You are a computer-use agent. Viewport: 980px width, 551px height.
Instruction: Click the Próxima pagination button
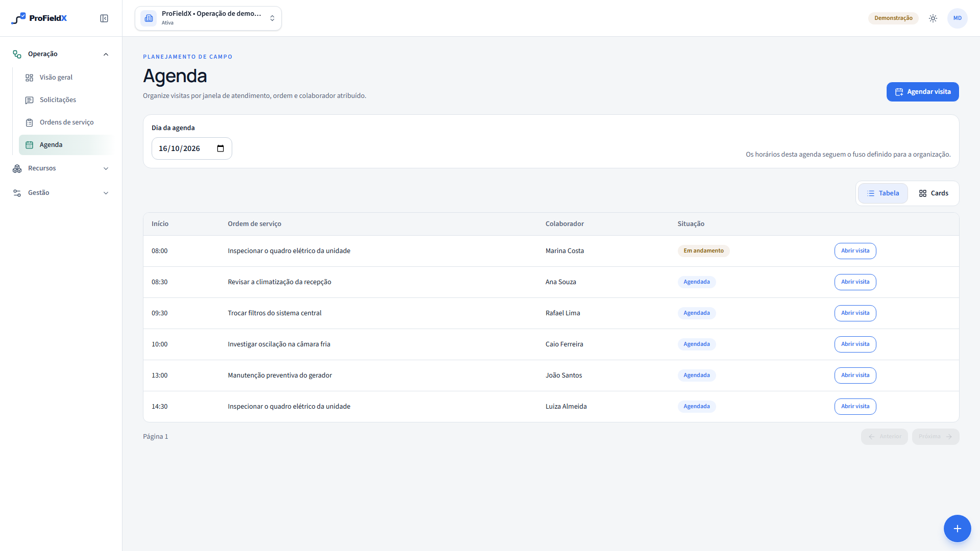click(935, 437)
